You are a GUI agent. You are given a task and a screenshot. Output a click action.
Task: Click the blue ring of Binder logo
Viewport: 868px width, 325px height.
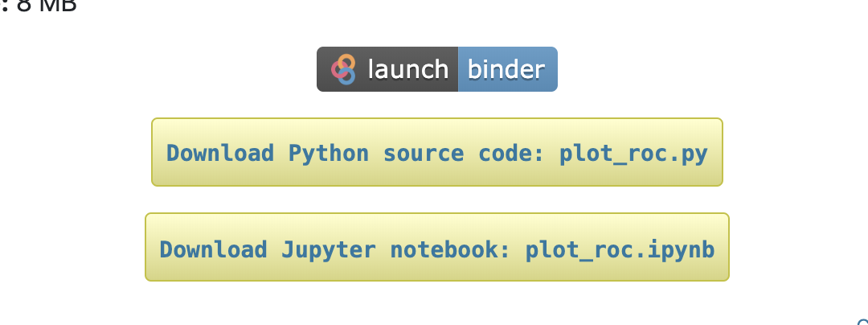coord(346,76)
